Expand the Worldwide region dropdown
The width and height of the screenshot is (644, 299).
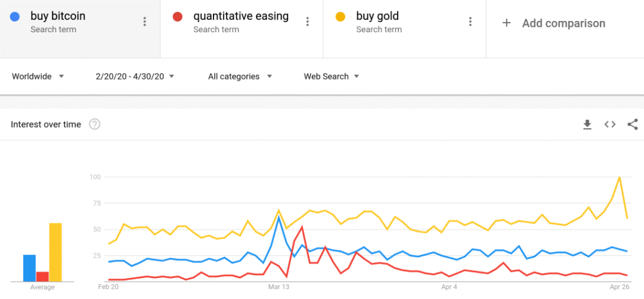(38, 76)
